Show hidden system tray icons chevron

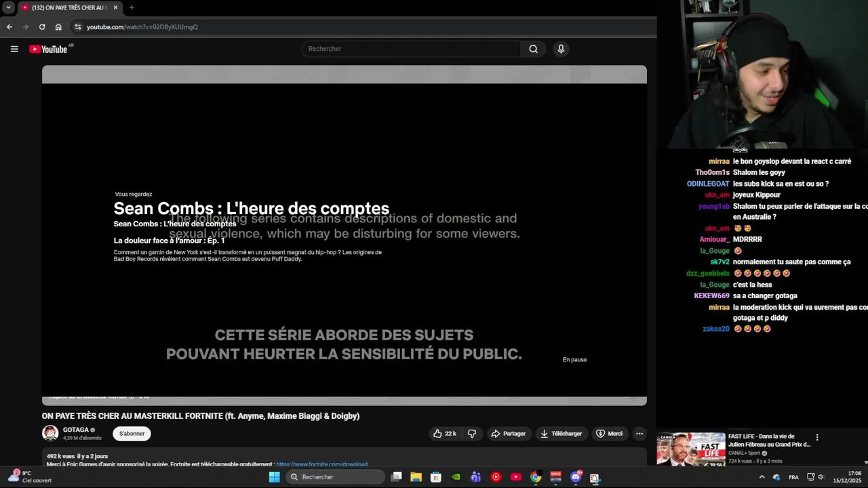[x=762, y=477]
